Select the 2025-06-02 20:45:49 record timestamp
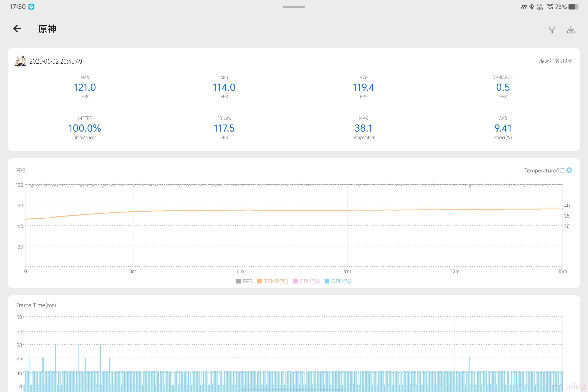 pos(56,62)
